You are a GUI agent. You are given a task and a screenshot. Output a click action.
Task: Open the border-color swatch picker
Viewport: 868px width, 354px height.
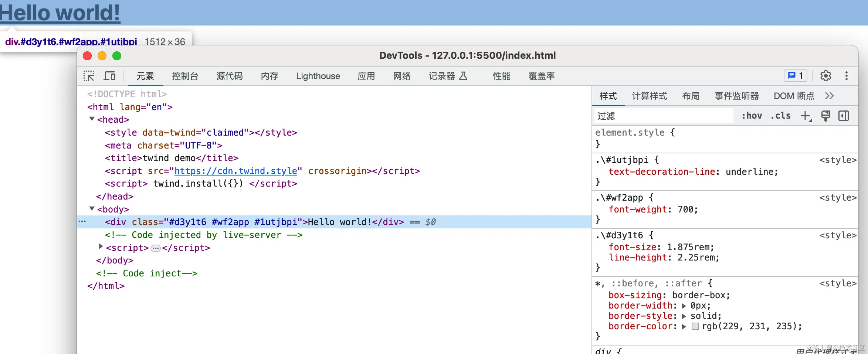click(x=695, y=326)
